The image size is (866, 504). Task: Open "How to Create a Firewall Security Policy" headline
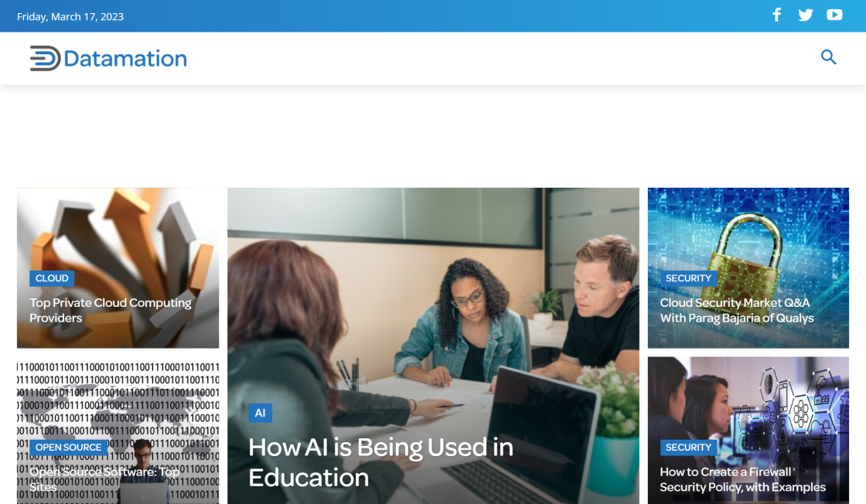coord(742,479)
